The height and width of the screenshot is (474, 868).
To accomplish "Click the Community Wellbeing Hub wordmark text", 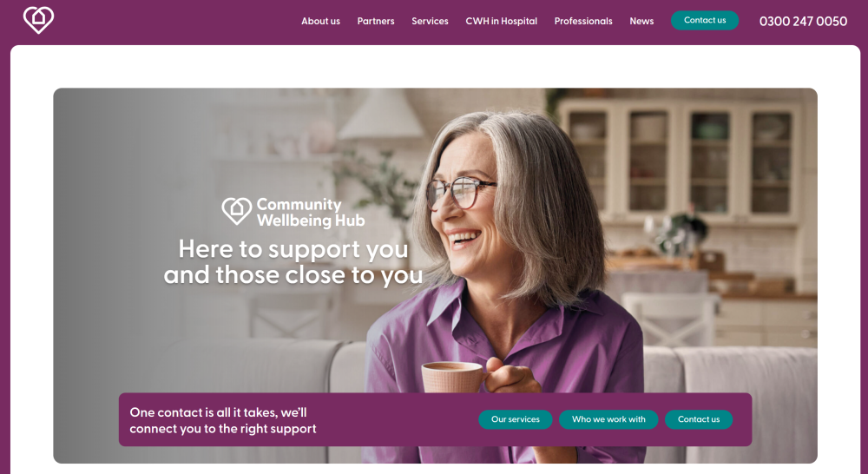I will pos(311,212).
